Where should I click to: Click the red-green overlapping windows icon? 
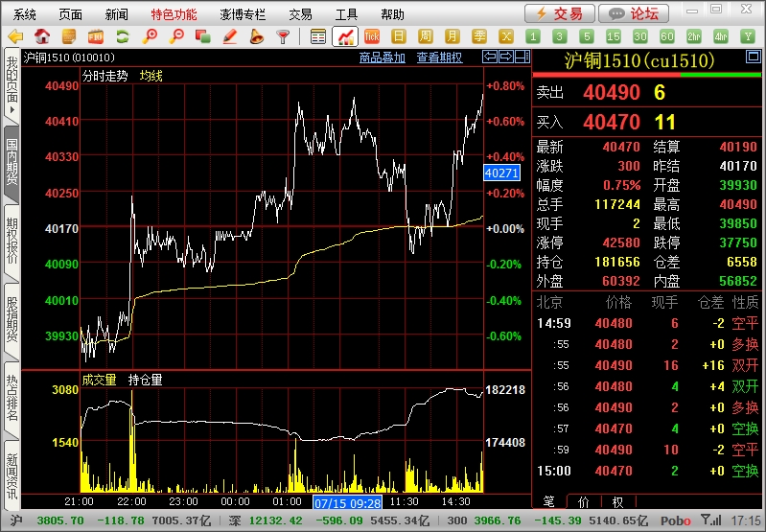(202, 36)
